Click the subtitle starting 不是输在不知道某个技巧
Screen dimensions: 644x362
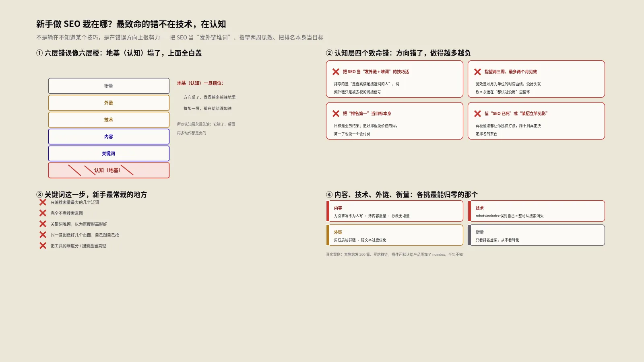point(180,37)
